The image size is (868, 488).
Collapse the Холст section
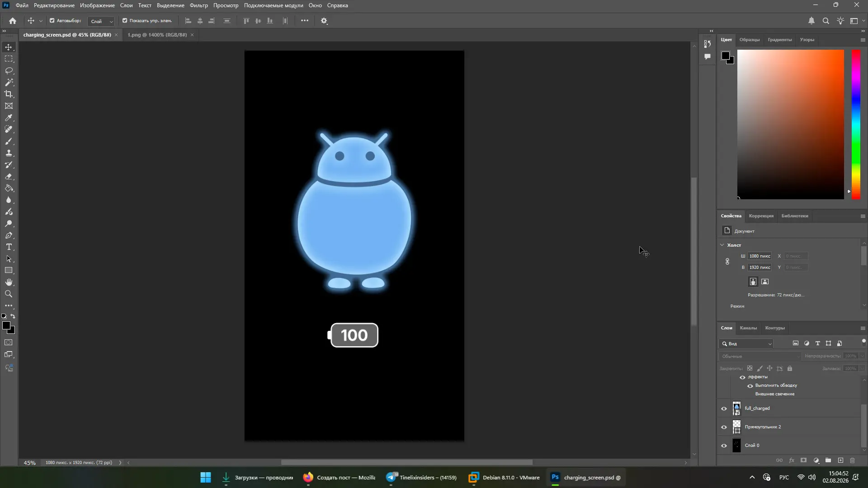(x=722, y=245)
